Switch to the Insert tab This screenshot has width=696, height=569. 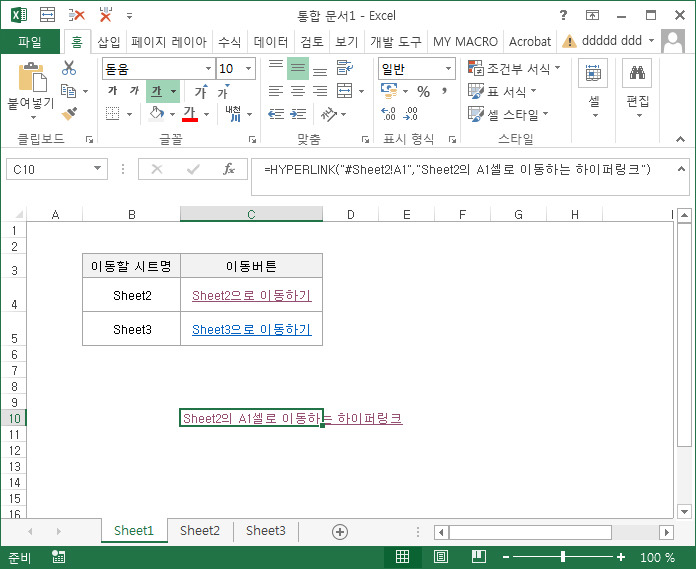pyautogui.click(x=109, y=42)
